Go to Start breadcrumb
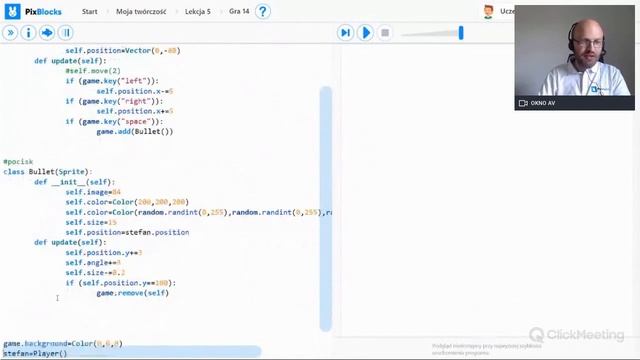The width and height of the screenshot is (640, 360). [x=89, y=11]
